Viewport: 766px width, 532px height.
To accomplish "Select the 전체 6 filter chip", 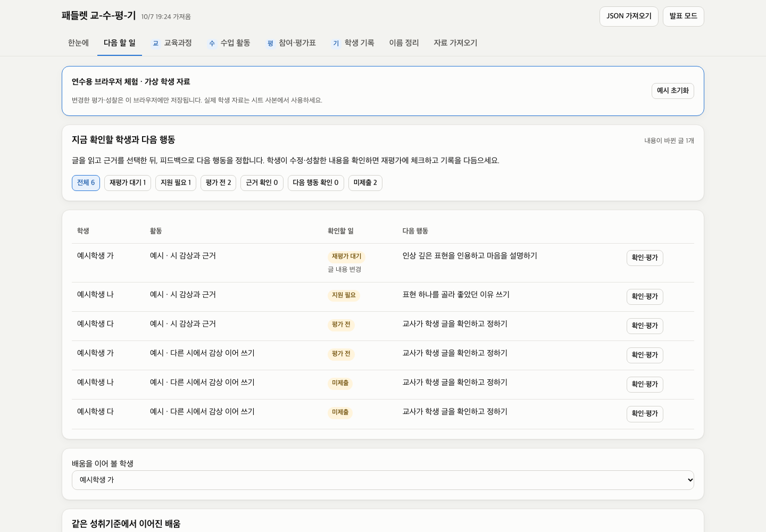I will point(86,183).
